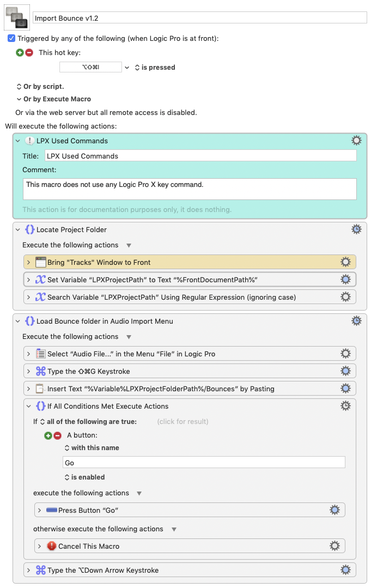Click the LPX Used Commands comment icon
This screenshot has height=588, width=371.
pyautogui.click(x=29, y=141)
